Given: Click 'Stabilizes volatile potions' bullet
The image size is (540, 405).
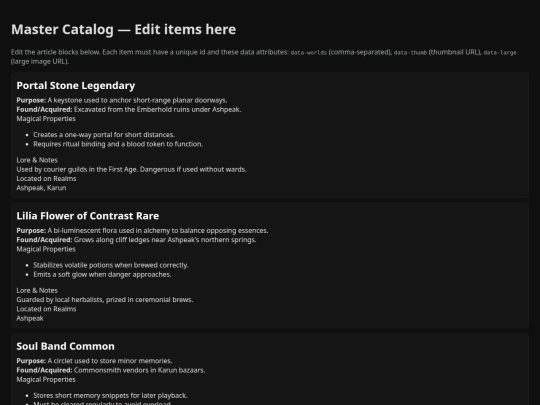Looking at the screenshot, I should (111, 265).
